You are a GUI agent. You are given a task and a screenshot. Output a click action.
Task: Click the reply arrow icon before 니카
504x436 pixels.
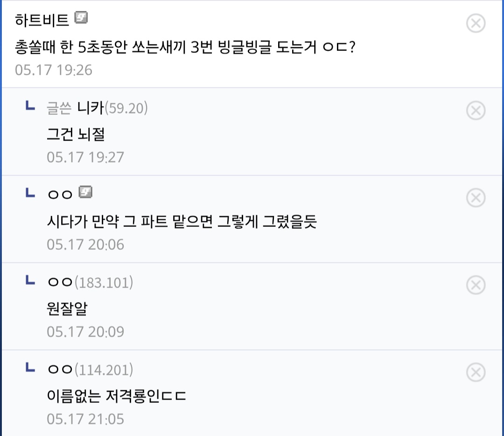(30, 105)
